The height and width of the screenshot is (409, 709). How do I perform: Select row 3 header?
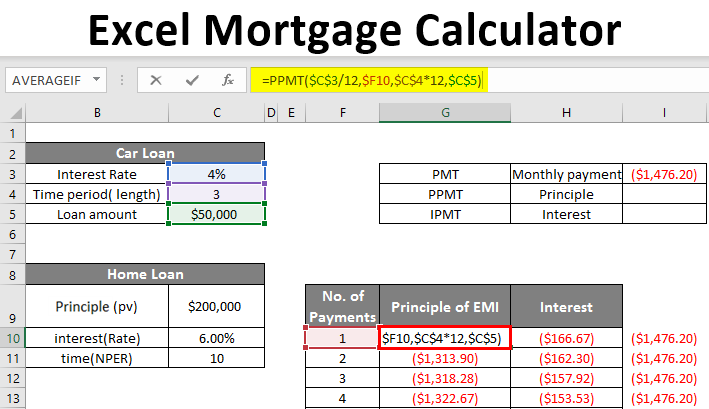point(13,174)
